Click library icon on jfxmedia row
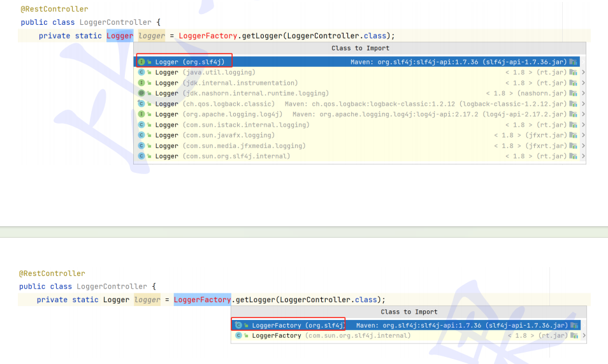The image size is (608, 364). 573,145
